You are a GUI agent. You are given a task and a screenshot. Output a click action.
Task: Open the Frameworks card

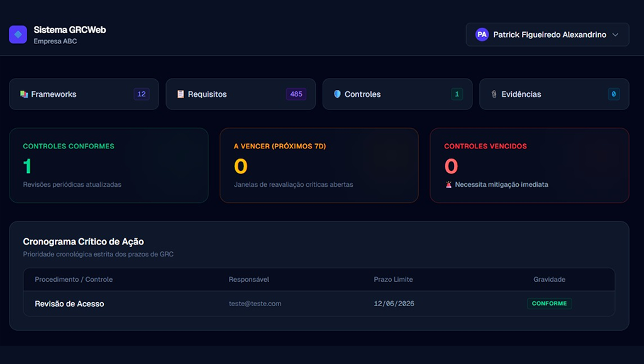pos(84,94)
